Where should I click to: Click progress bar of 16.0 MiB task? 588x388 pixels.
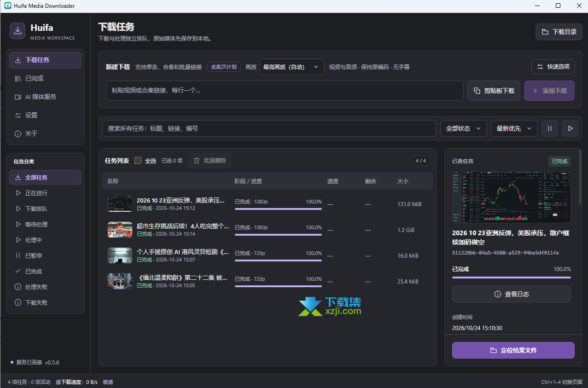(278, 261)
